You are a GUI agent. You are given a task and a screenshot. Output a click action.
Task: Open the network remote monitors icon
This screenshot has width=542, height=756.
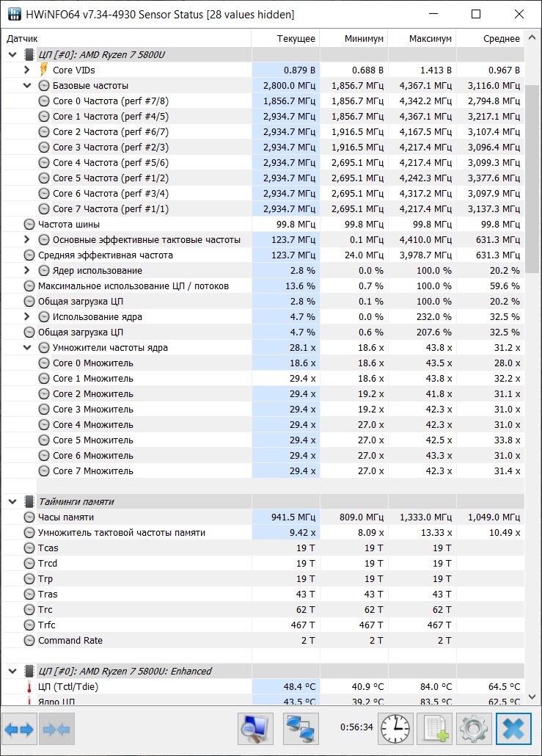(301, 729)
